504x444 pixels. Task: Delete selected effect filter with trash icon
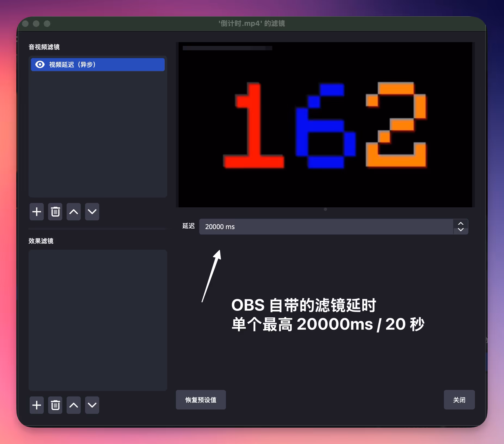pos(55,405)
